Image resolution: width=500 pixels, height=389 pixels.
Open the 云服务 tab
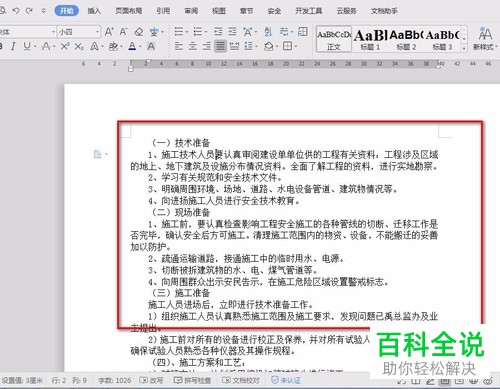346,11
